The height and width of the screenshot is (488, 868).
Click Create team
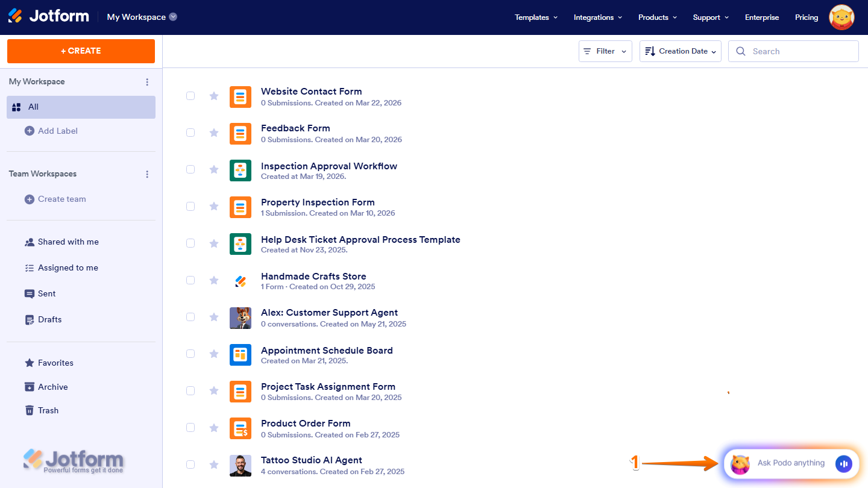pyautogui.click(x=55, y=199)
